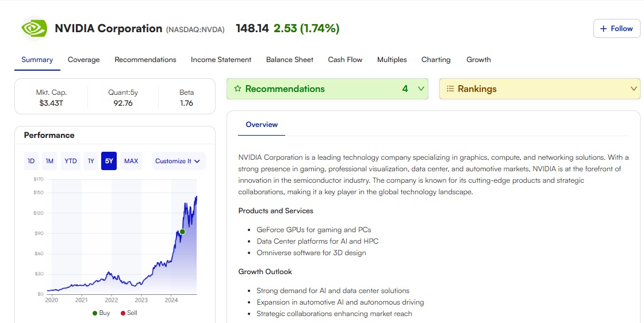This screenshot has height=323, width=644.
Task: Click the Products and Services heading
Action: coord(275,211)
